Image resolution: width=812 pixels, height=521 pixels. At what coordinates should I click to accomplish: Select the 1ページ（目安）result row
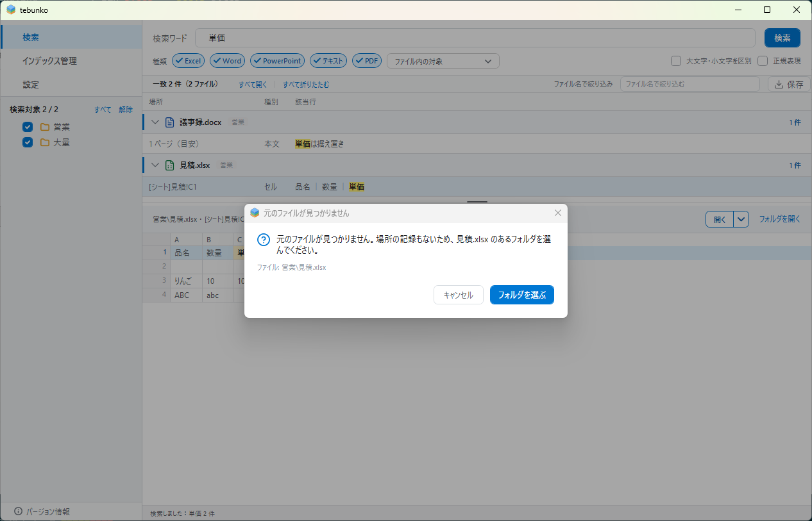point(477,144)
